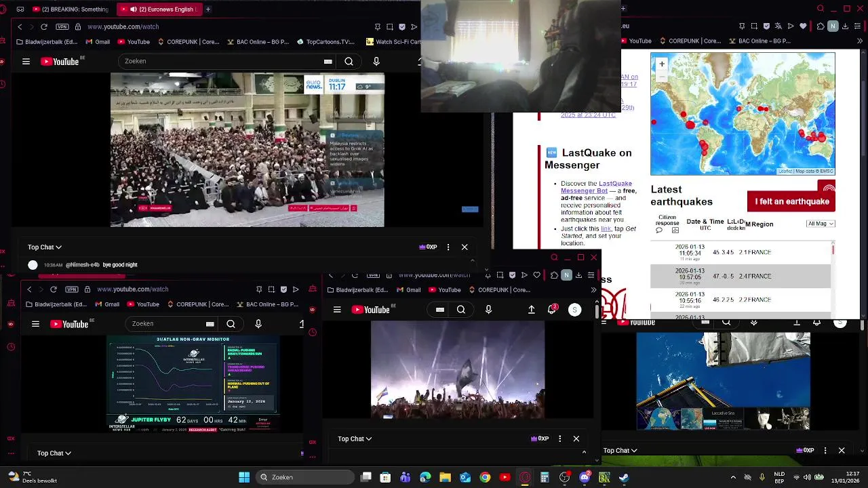
Task: Toggle microphone icon in system tray
Action: click(x=762, y=477)
